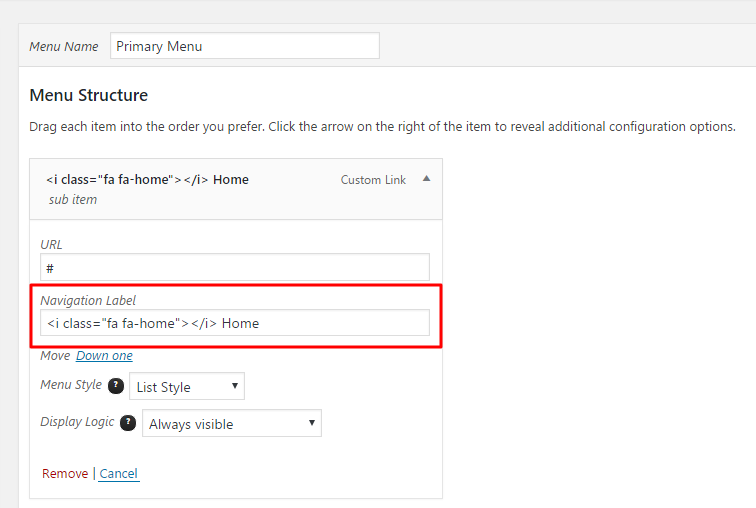This screenshot has height=508, width=756.
Task: Click the Menu Style help question-mark icon
Action: 116,386
